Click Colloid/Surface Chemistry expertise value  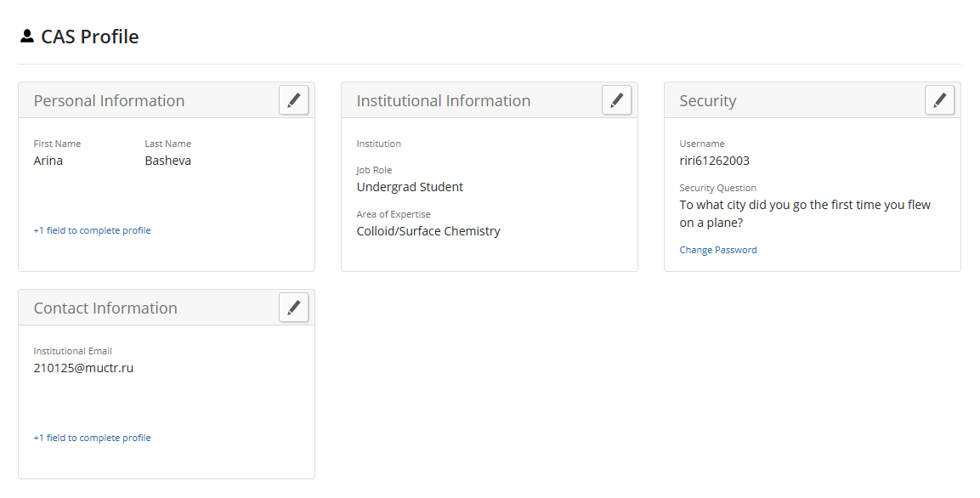(428, 231)
